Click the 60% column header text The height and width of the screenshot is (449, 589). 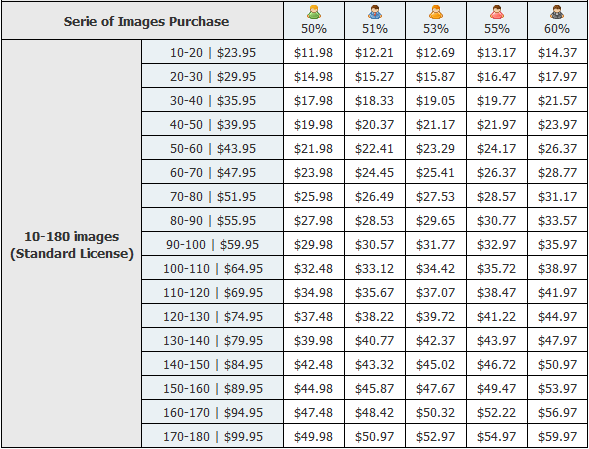coord(557,29)
